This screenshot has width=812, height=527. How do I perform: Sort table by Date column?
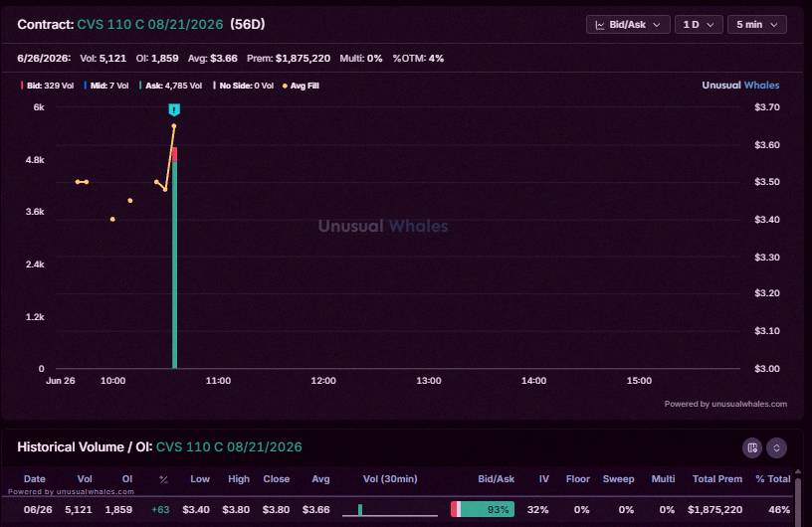click(x=34, y=479)
